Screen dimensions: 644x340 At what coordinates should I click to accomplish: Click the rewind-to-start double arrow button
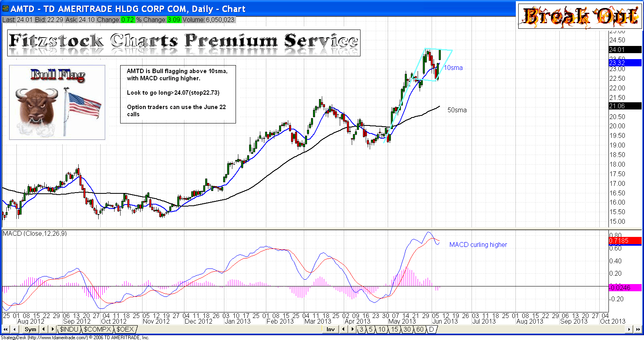6,329
